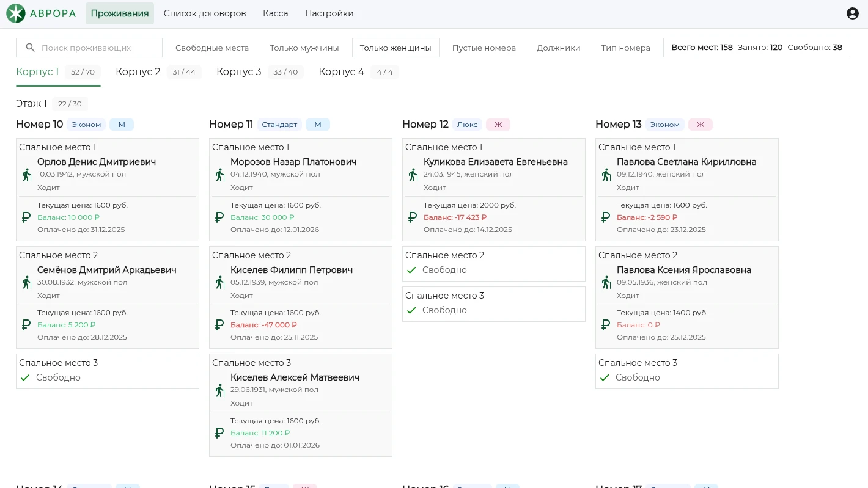Switch to Корпус 2 tab
The image size is (868, 488).
click(x=138, y=72)
